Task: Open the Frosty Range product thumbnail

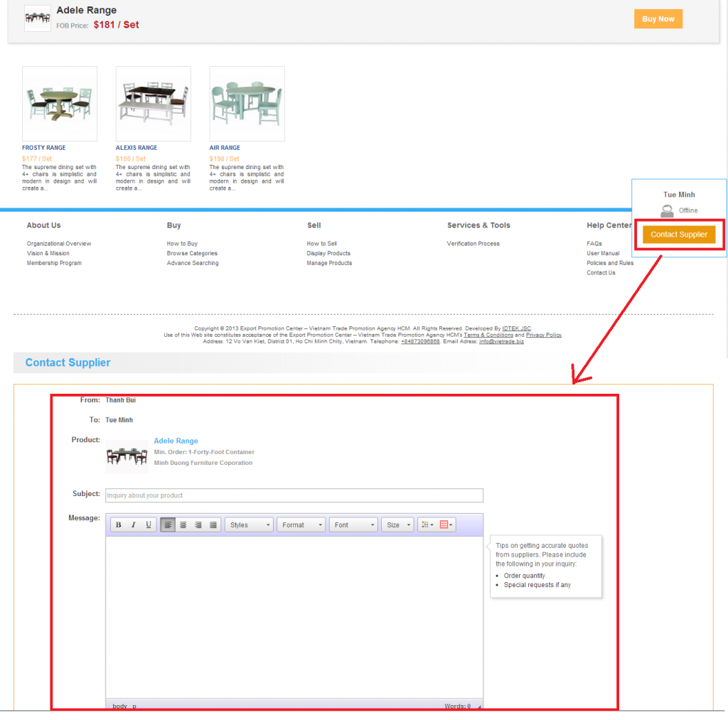Action: [60, 104]
